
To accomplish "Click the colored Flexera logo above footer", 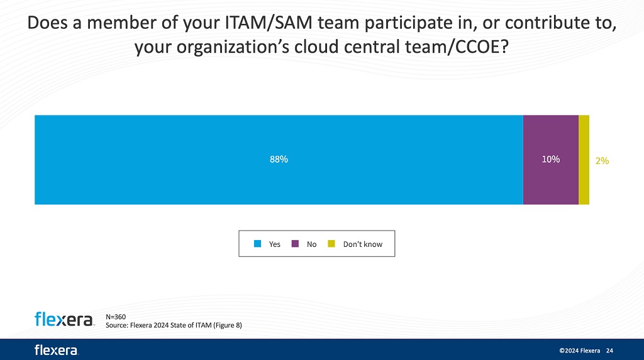I will (64, 319).
